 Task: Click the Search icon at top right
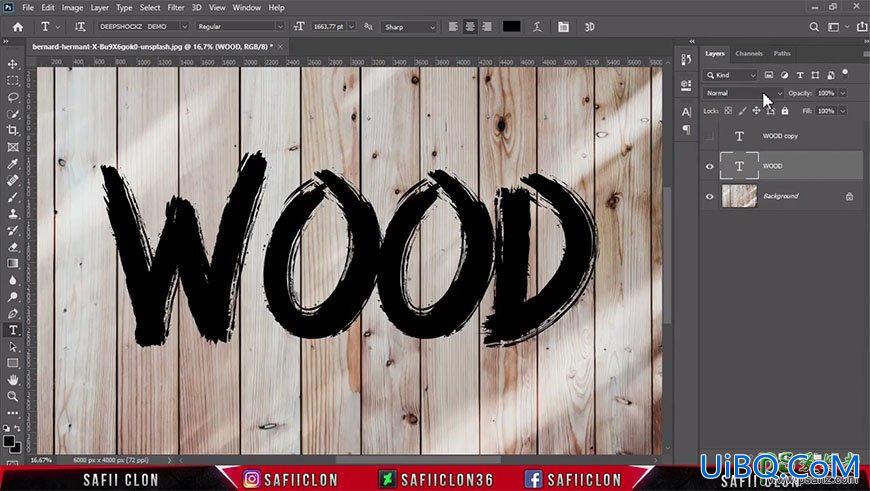point(814,27)
